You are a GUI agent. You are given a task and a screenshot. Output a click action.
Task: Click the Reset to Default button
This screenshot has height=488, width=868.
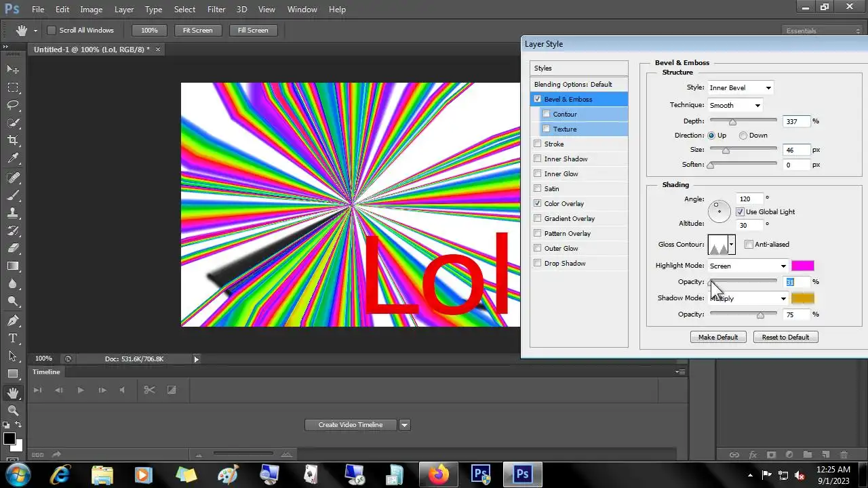coord(785,337)
